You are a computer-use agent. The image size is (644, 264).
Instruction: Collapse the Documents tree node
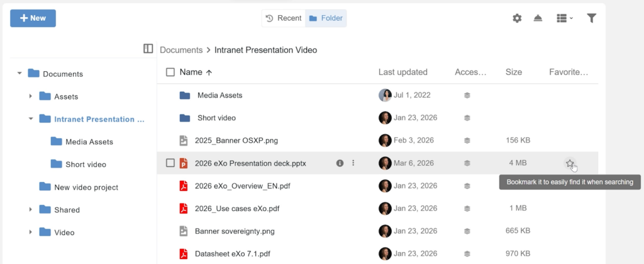point(19,74)
